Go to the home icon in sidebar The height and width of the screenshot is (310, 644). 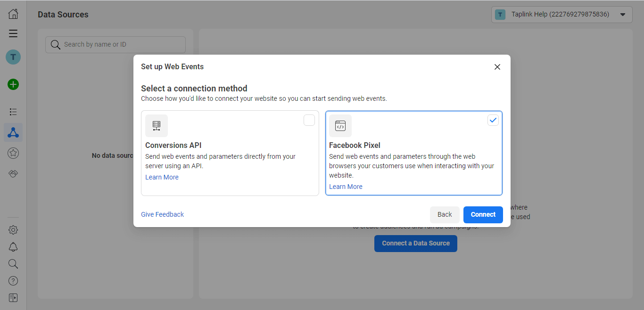(13, 14)
